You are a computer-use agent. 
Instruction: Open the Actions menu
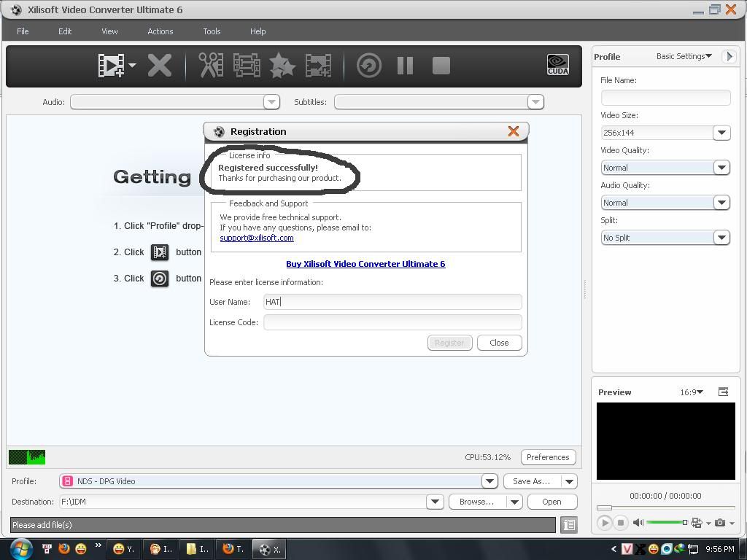160,31
